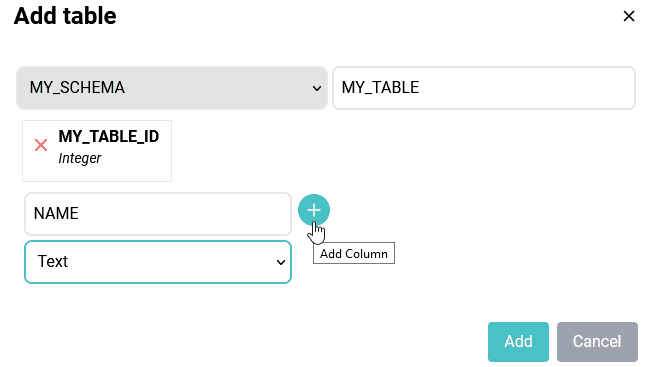The image size is (650, 367).
Task: Click the chevron arrow of the schema selector
Action: coord(317,88)
